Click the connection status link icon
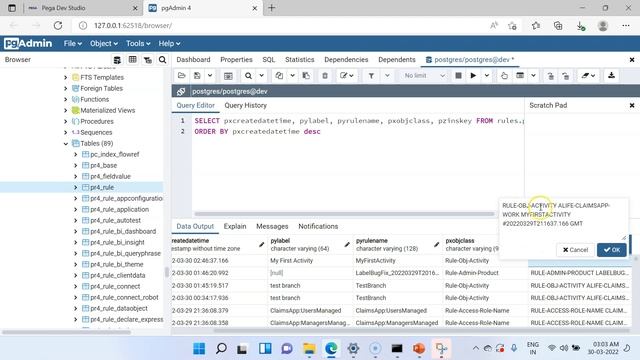This screenshot has width=640, height=360. click(x=181, y=91)
